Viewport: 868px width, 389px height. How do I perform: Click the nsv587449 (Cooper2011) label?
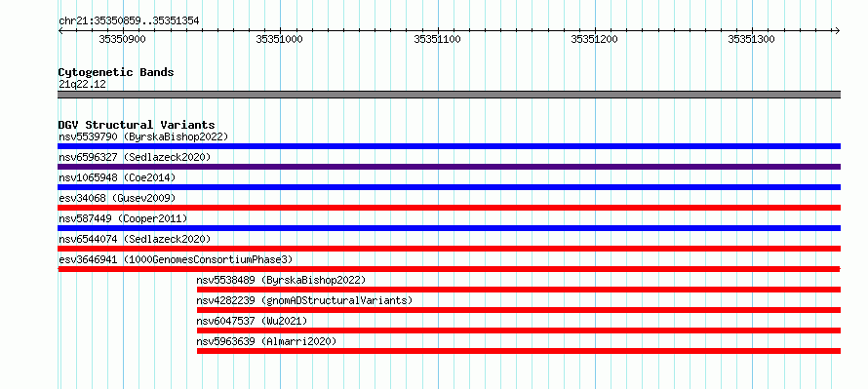click(x=123, y=218)
